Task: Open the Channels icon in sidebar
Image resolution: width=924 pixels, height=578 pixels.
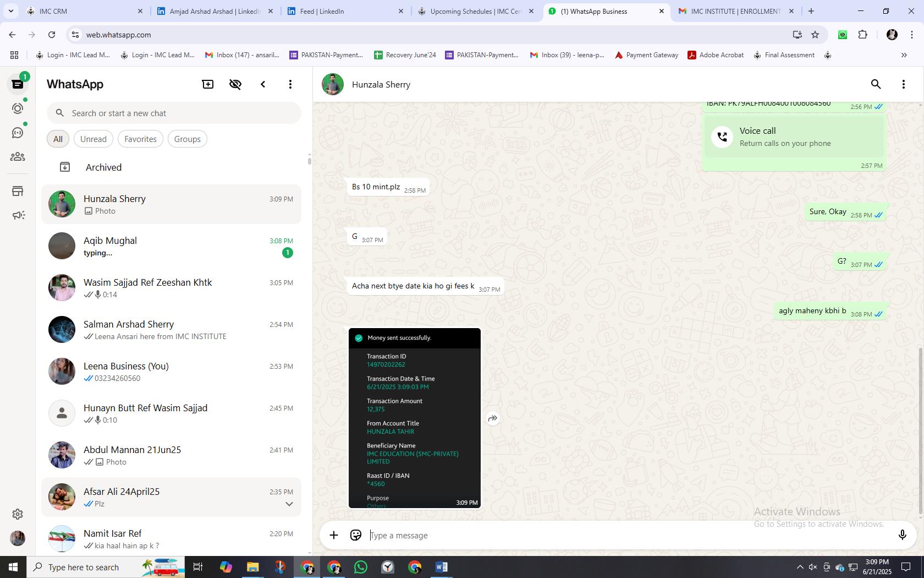Action: click(x=18, y=133)
